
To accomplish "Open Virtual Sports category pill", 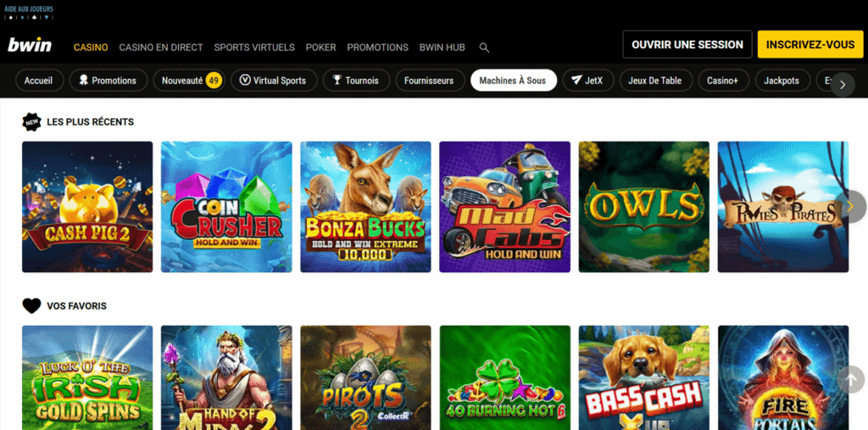I will click(x=274, y=81).
